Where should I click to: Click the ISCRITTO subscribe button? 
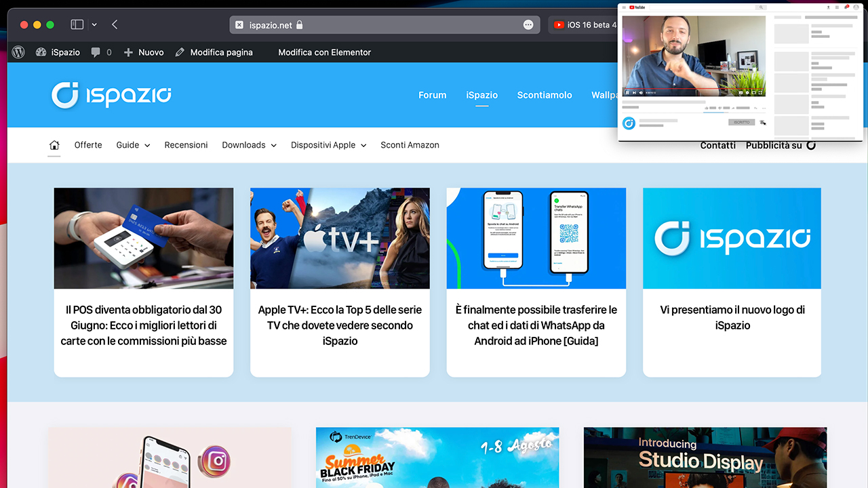741,122
